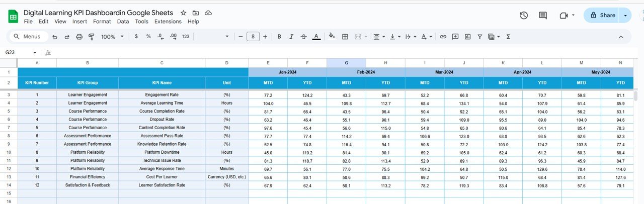Viewport: 644px width, 204px height.
Task: Open the Tools menu
Action: click(x=142, y=22)
